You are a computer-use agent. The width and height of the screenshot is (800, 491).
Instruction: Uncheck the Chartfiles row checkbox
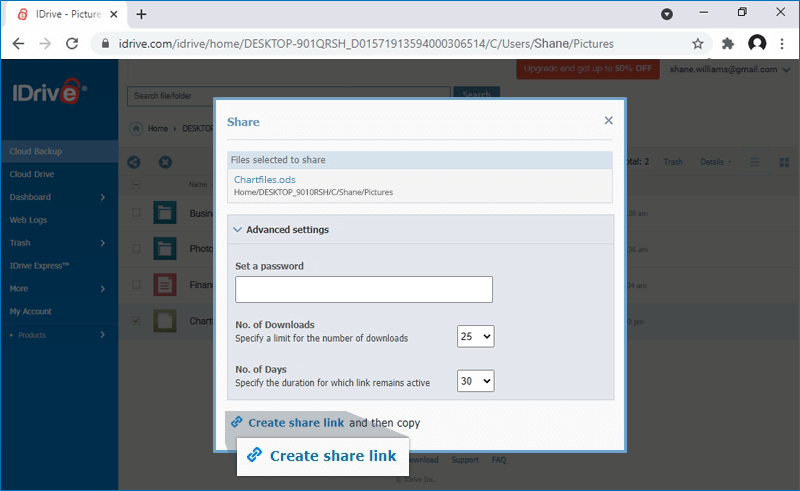coord(136,321)
